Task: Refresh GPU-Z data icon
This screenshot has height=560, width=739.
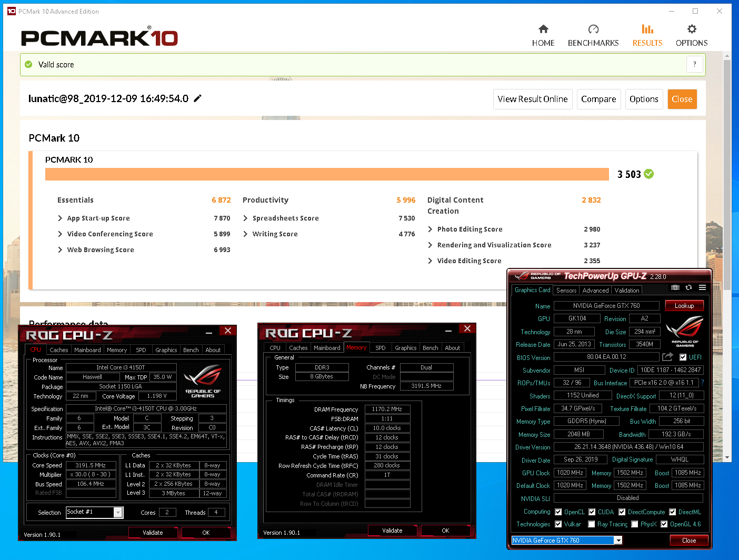Action: pyautogui.click(x=689, y=287)
